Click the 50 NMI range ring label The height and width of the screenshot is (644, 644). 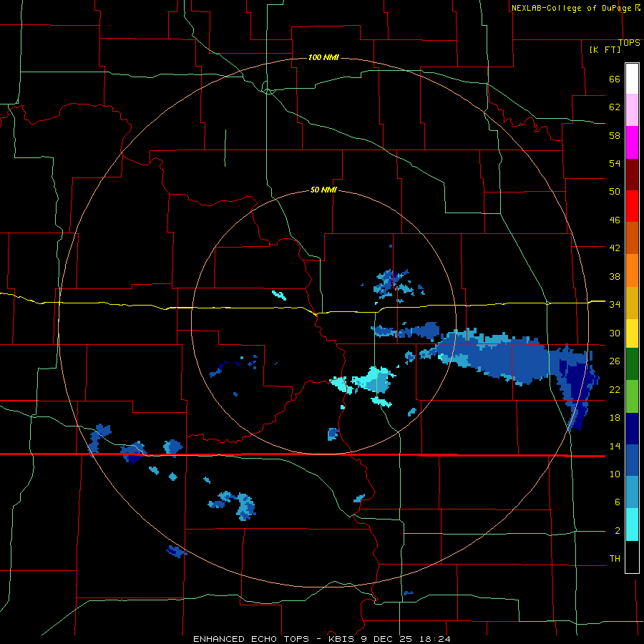[x=323, y=190]
